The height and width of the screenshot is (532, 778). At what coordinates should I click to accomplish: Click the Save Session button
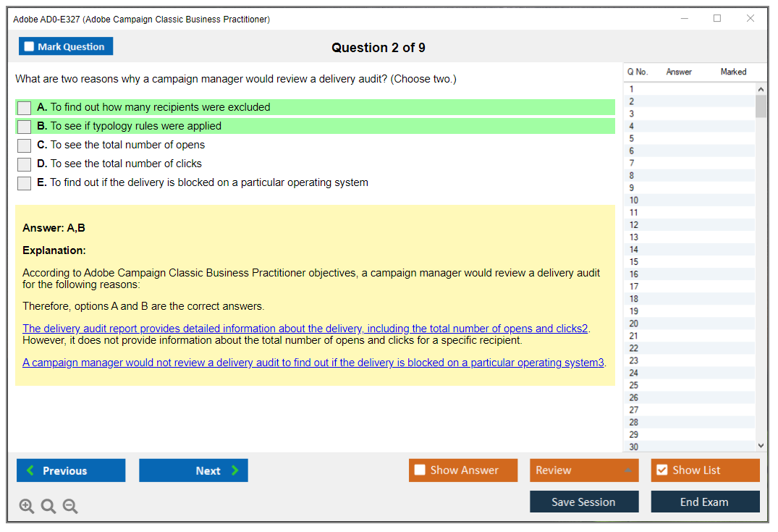click(583, 502)
